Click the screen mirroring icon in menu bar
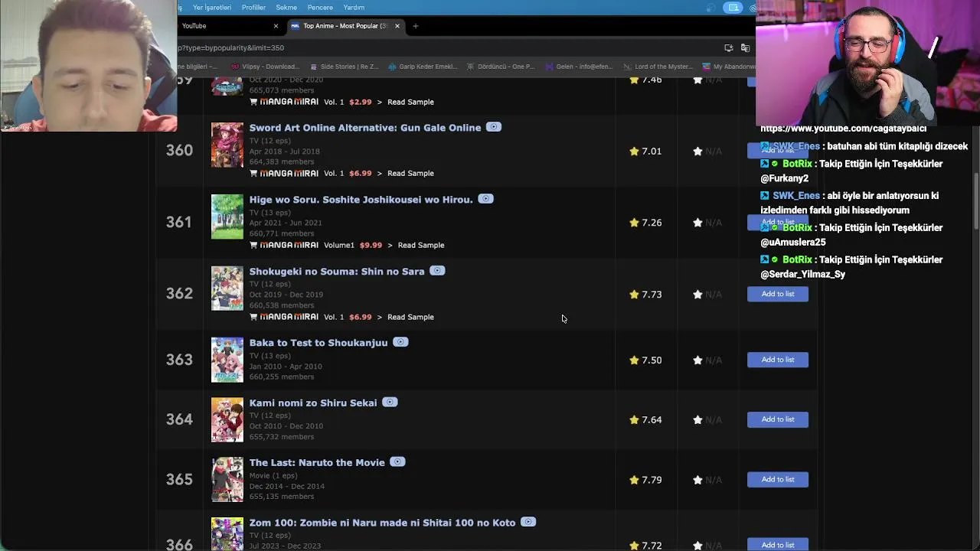 [733, 8]
